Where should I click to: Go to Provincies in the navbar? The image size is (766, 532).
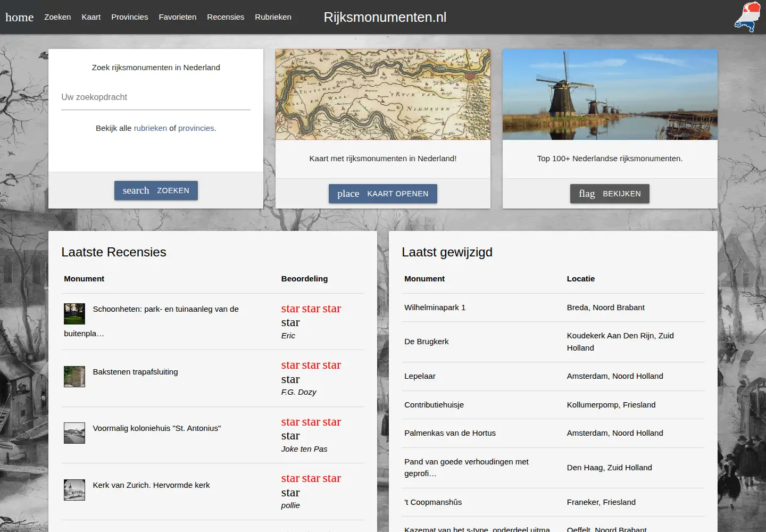pos(130,17)
